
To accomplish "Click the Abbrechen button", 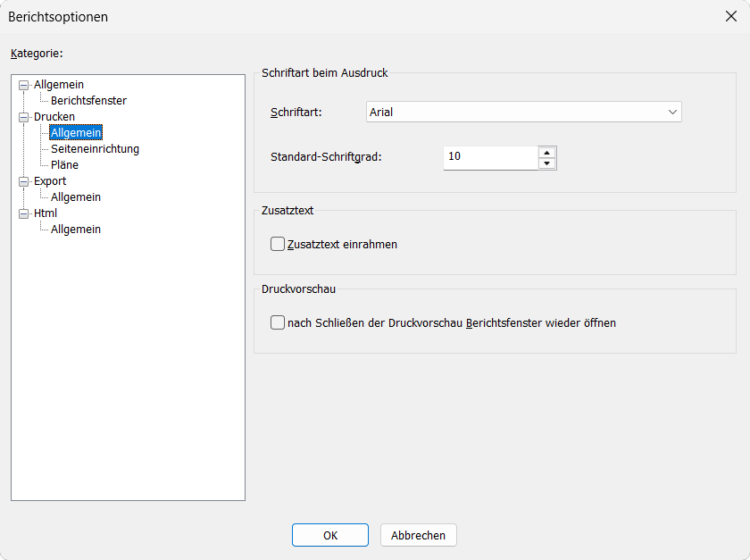I will pyautogui.click(x=418, y=535).
